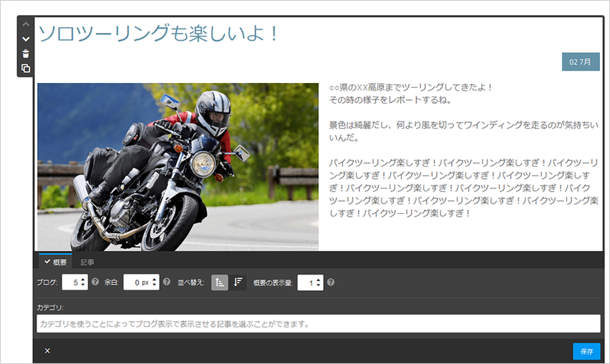Adjust the 概要の表示量 stepper arrows
The width and height of the screenshot is (610, 364).
coord(318,282)
